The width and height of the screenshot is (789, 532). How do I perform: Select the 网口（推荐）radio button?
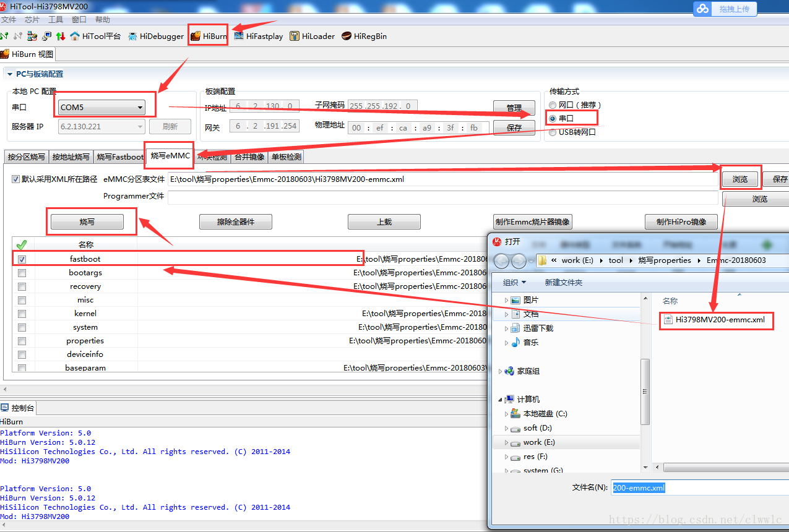click(553, 105)
